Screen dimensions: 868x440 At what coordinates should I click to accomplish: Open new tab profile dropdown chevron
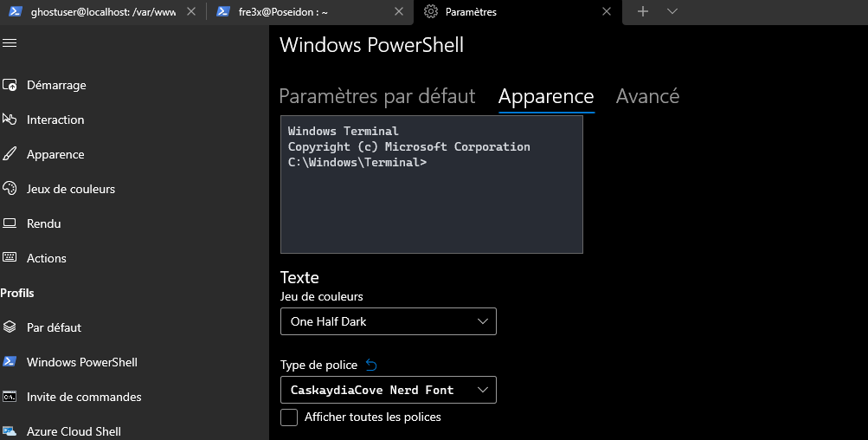pyautogui.click(x=672, y=11)
